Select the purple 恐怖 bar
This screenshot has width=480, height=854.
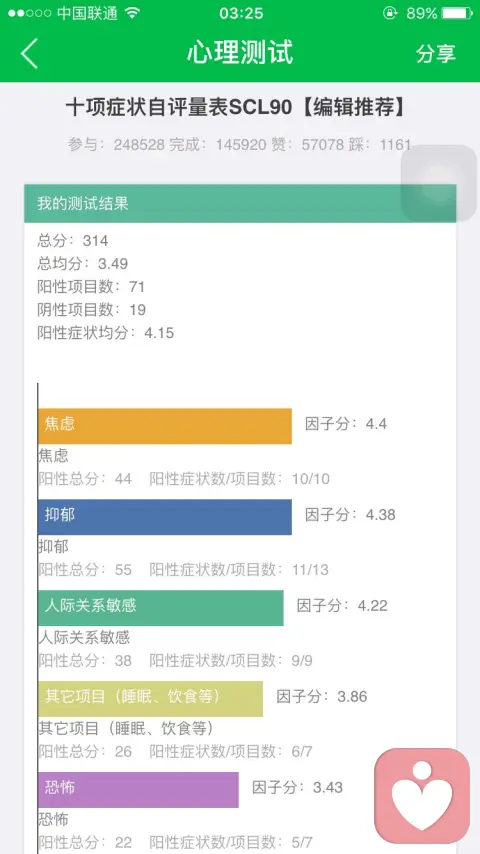pyautogui.click(x=138, y=790)
